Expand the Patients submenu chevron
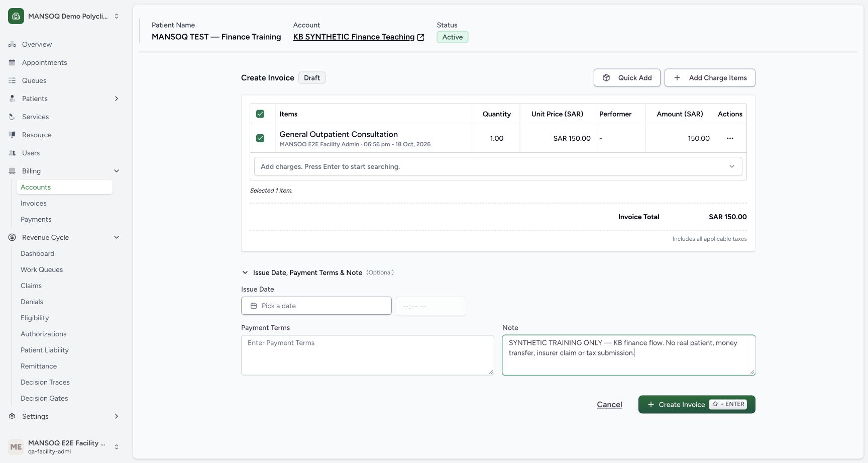Viewport: 868px width, 463px height. pos(117,99)
